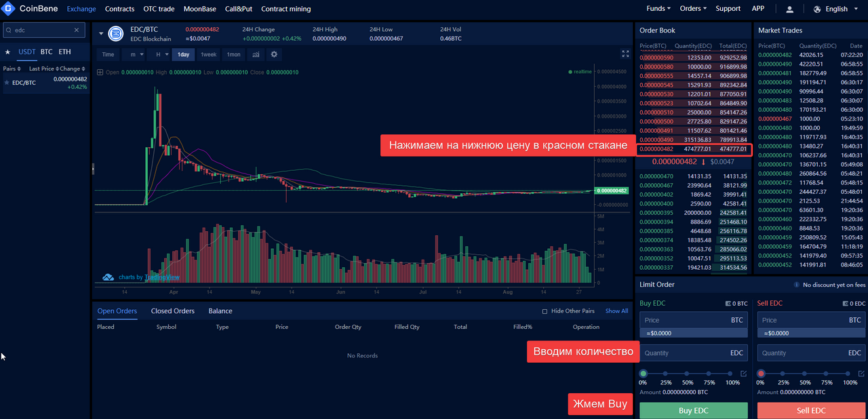
Task: Select the 1mon chart interval
Action: click(x=233, y=54)
